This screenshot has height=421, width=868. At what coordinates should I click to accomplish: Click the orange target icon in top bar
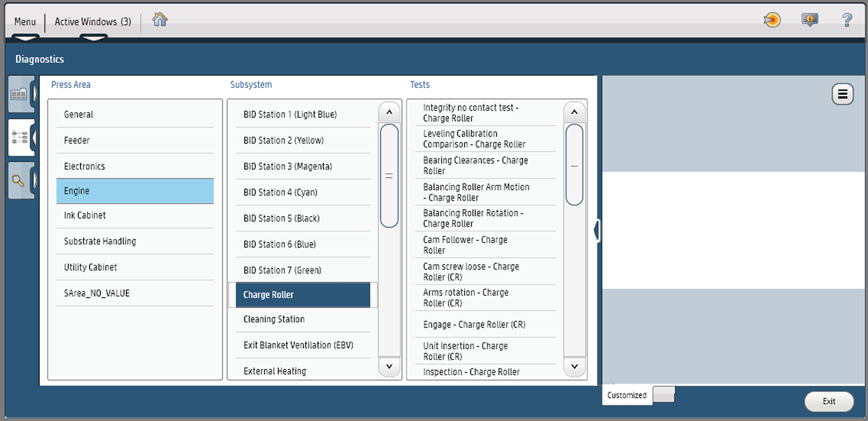[772, 20]
